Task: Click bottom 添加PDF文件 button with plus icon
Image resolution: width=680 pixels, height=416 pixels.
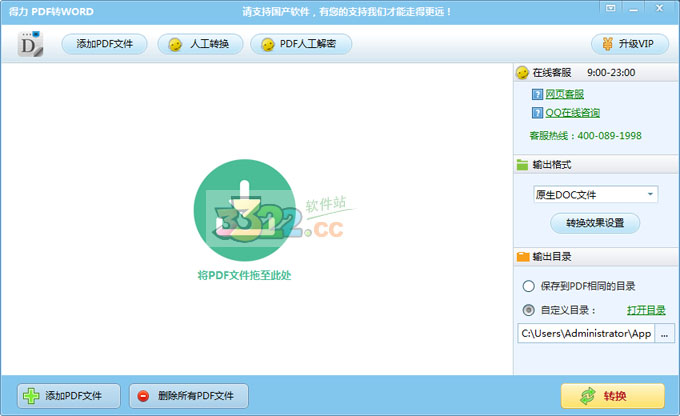Action: (x=69, y=396)
